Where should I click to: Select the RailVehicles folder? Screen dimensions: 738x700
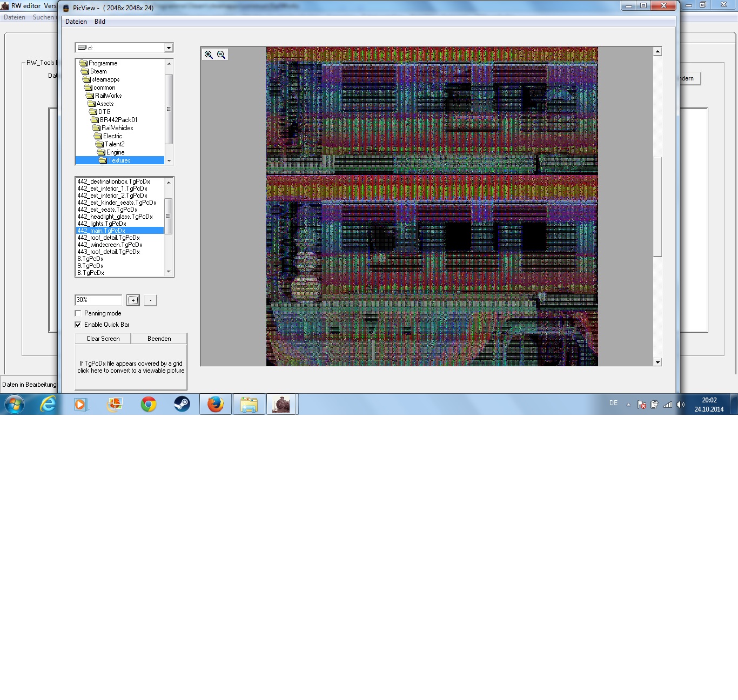pos(117,128)
